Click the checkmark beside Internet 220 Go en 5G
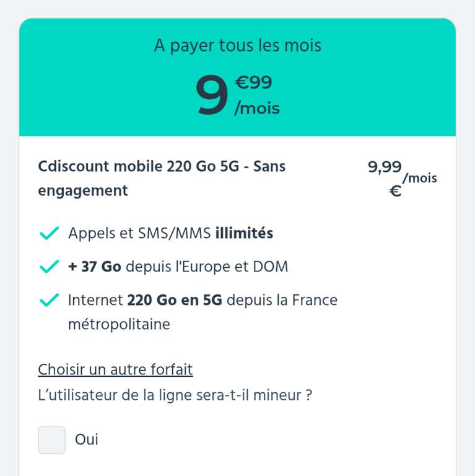The height and width of the screenshot is (476, 475). [x=49, y=301]
